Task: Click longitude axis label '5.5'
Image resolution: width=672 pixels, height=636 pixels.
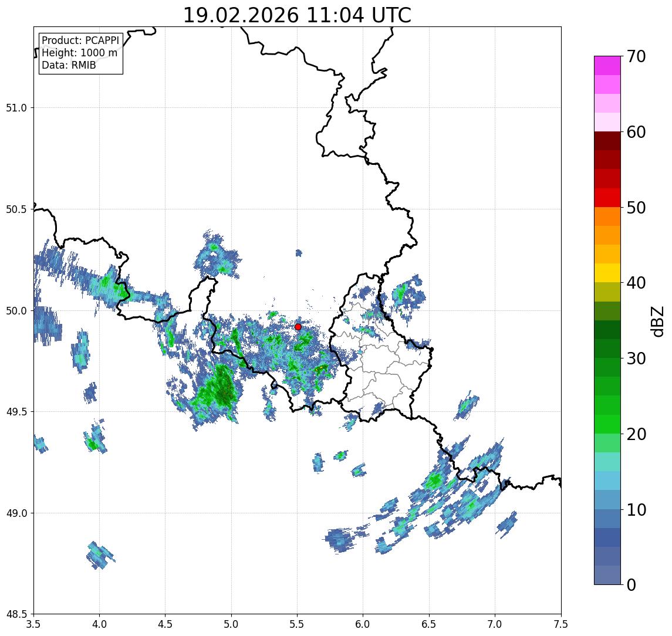Action: click(298, 624)
